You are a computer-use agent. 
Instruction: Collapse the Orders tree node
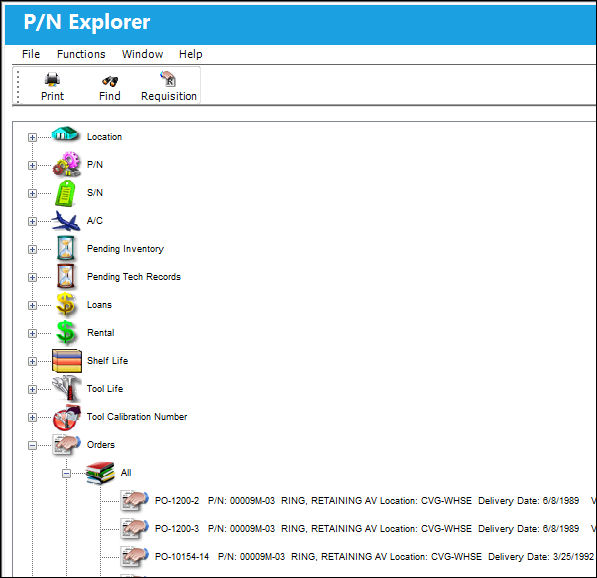click(x=32, y=445)
